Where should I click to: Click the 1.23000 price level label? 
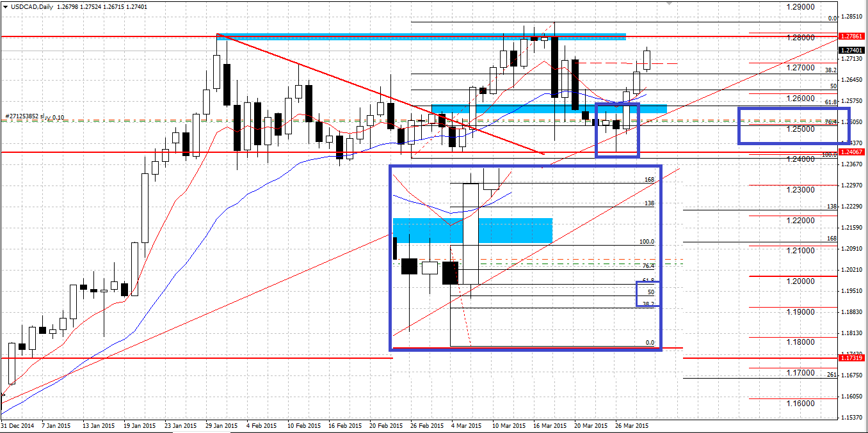click(801, 190)
